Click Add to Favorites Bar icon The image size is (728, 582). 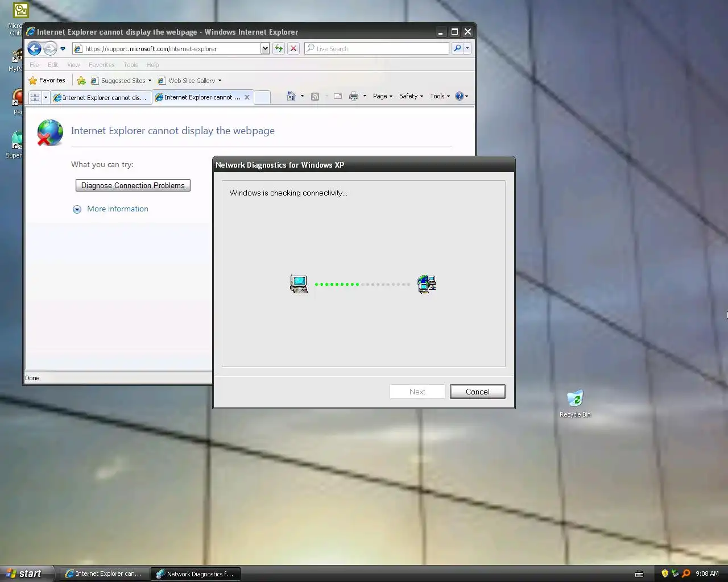point(81,81)
